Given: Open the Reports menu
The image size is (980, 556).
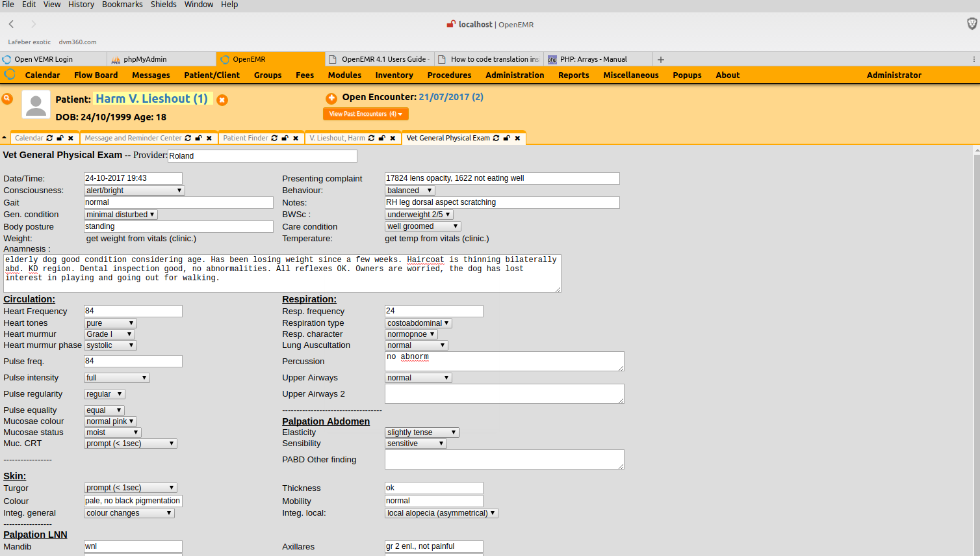Looking at the screenshot, I should click(x=573, y=75).
